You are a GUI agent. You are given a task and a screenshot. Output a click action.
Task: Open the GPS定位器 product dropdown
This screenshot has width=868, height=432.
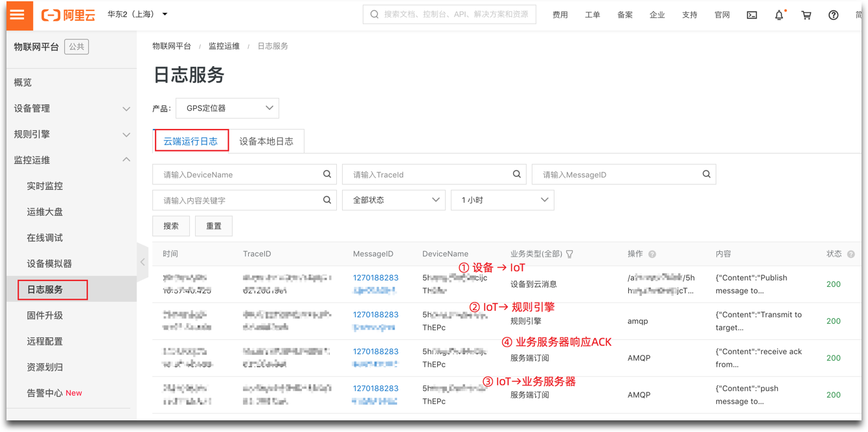[x=227, y=108]
